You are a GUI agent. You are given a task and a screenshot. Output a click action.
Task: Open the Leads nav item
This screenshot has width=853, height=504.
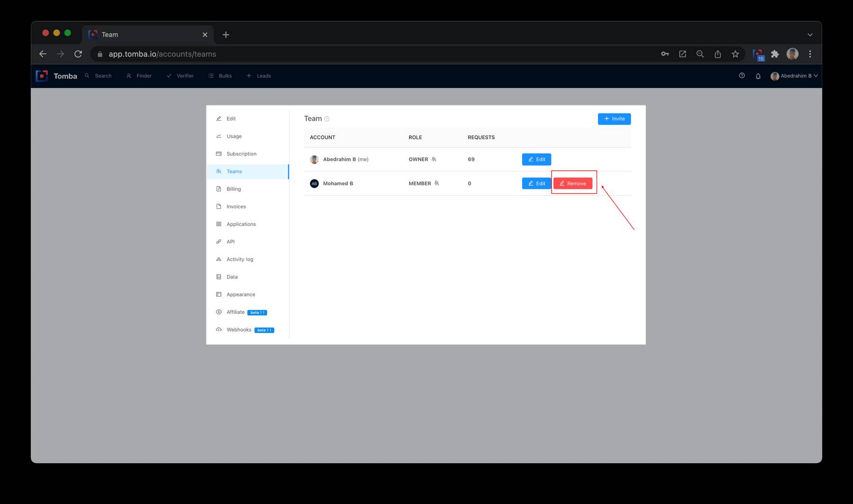[x=259, y=76]
